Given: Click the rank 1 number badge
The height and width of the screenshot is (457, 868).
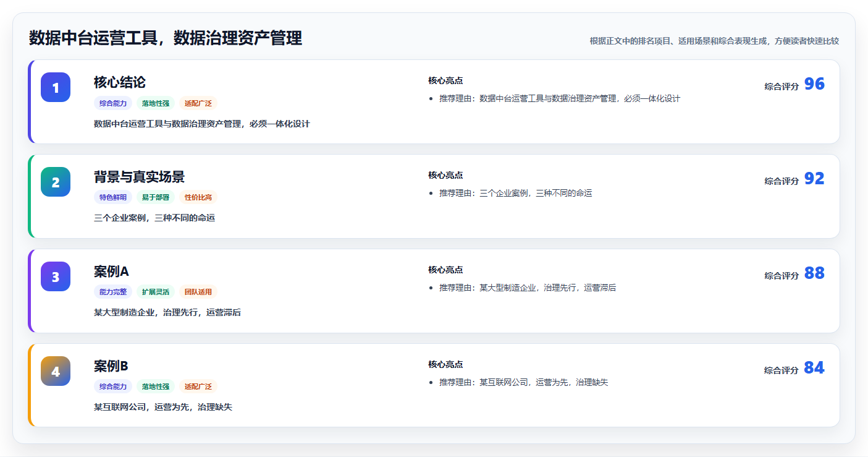Looking at the screenshot, I should click(56, 87).
